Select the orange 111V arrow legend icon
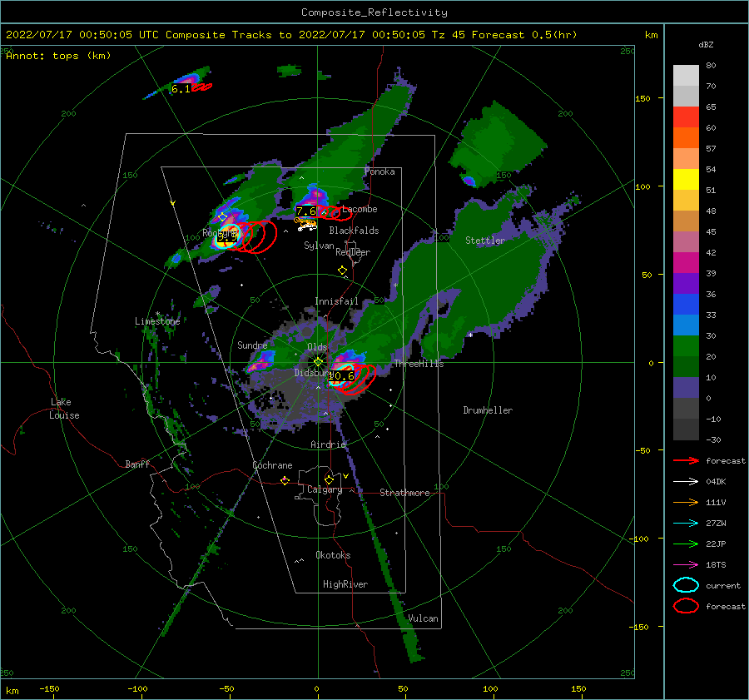Viewport: 749px width, 700px height. click(686, 502)
